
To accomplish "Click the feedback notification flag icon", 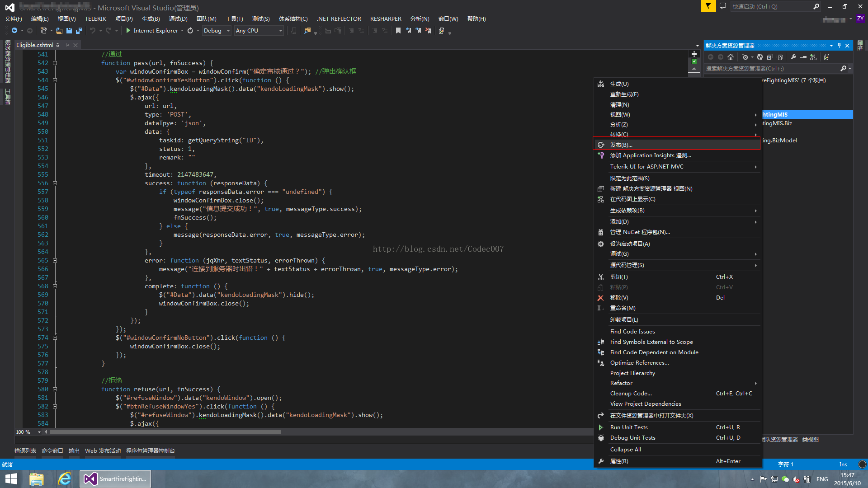I will pos(708,6).
